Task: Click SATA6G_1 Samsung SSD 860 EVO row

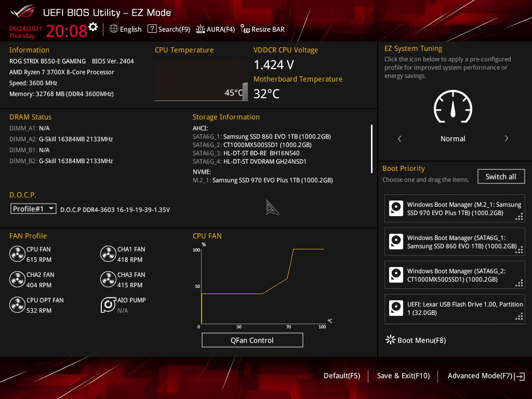Action: point(262,137)
